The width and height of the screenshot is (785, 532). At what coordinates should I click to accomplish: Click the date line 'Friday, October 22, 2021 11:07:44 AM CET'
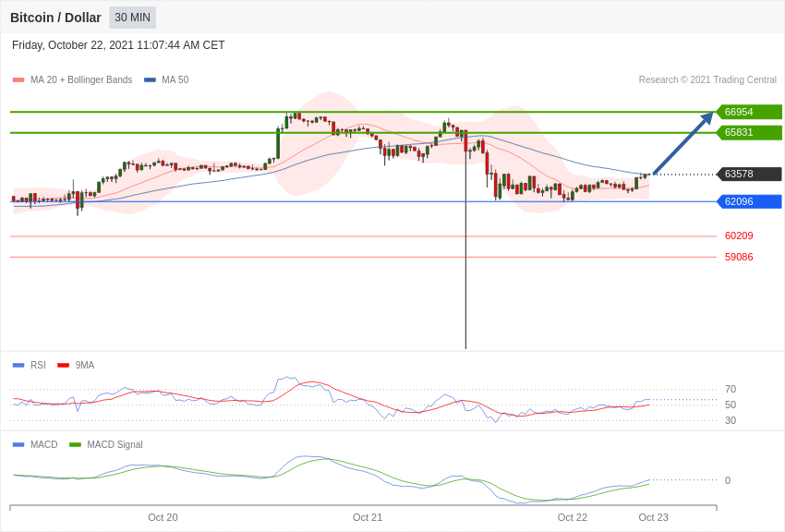(118, 45)
